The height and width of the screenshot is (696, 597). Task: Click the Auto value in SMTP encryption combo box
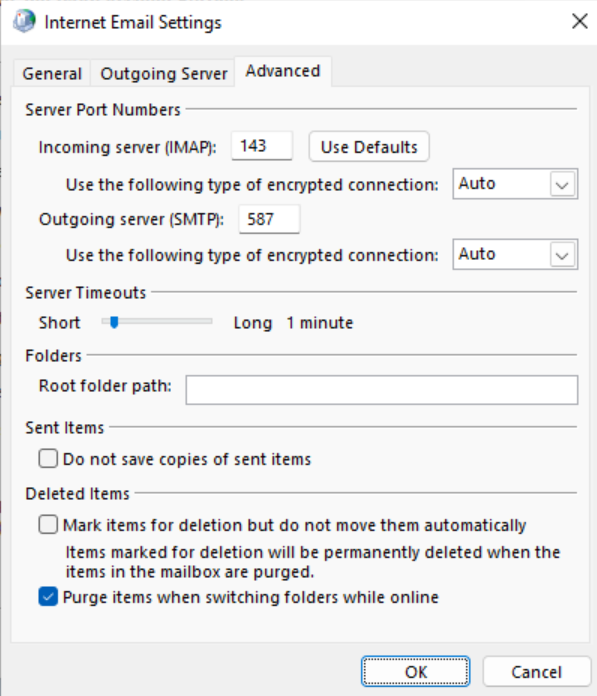tap(477, 254)
